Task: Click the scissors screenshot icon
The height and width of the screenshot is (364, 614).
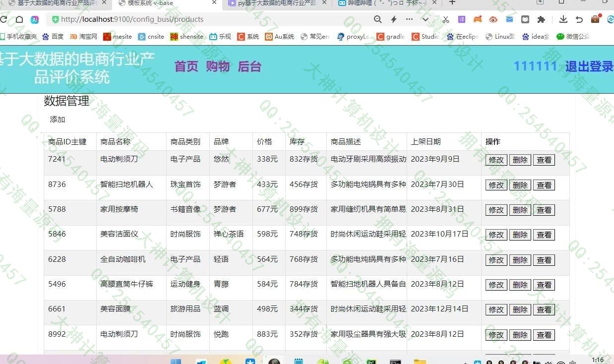Action: (x=445, y=19)
